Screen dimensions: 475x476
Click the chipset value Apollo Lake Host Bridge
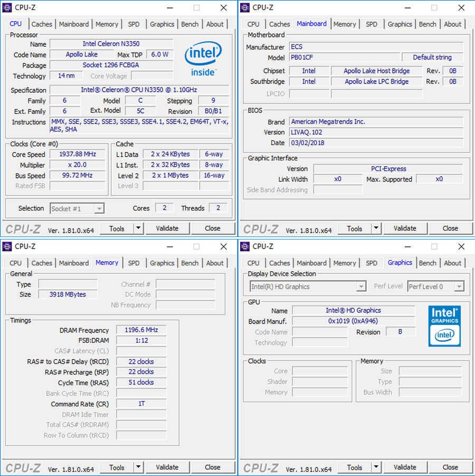coord(376,71)
